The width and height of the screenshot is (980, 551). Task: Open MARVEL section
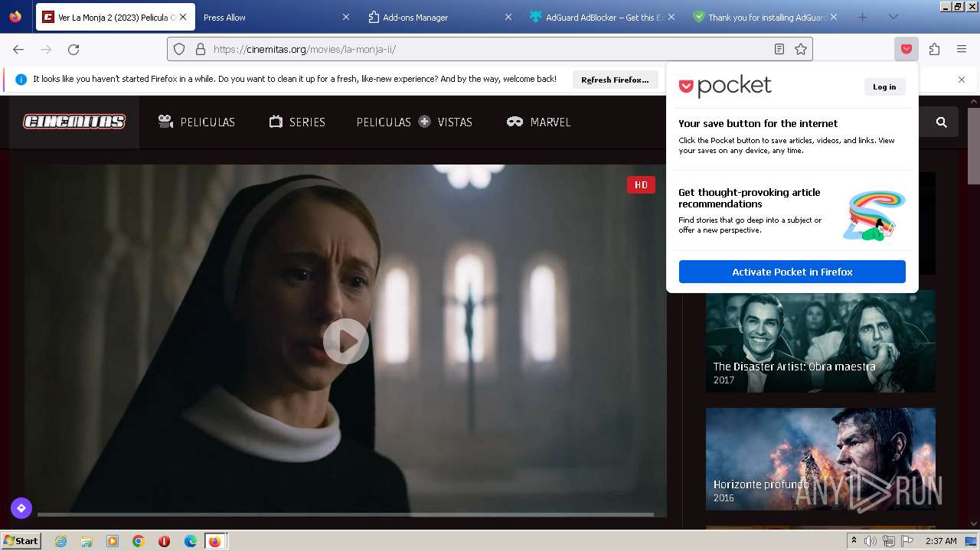coord(538,122)
